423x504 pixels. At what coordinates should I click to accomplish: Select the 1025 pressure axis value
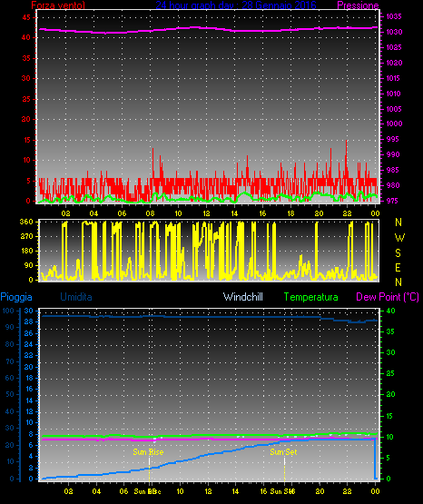coord(394,47)
